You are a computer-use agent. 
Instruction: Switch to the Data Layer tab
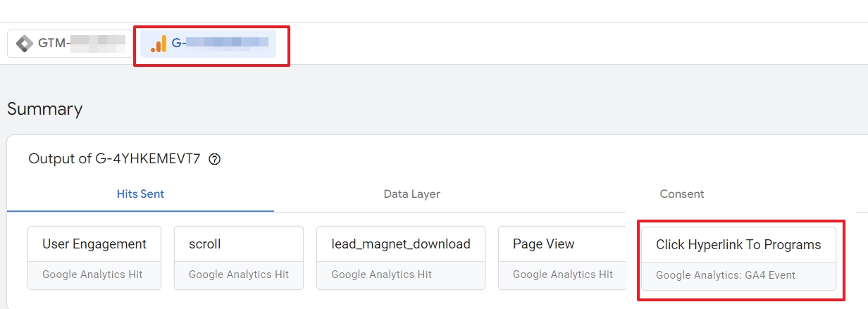pos(412,194)
